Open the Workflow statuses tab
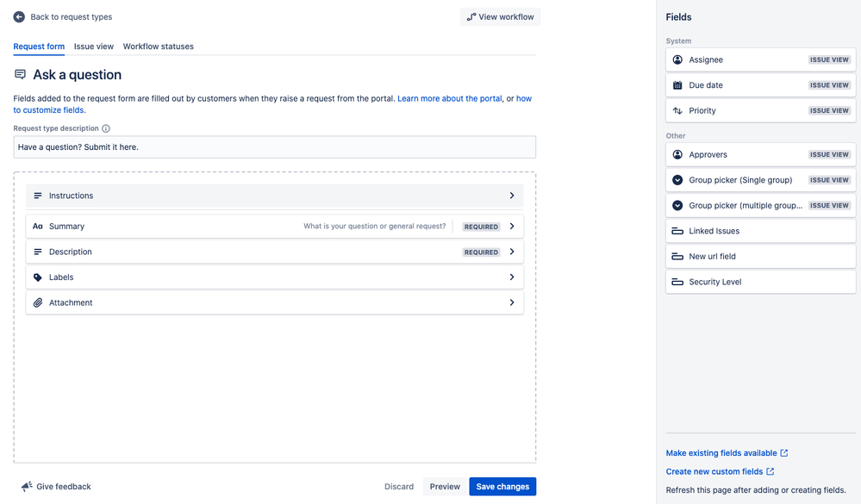The width and height of the screenshot is (861, 504). [x=158, y=47]
